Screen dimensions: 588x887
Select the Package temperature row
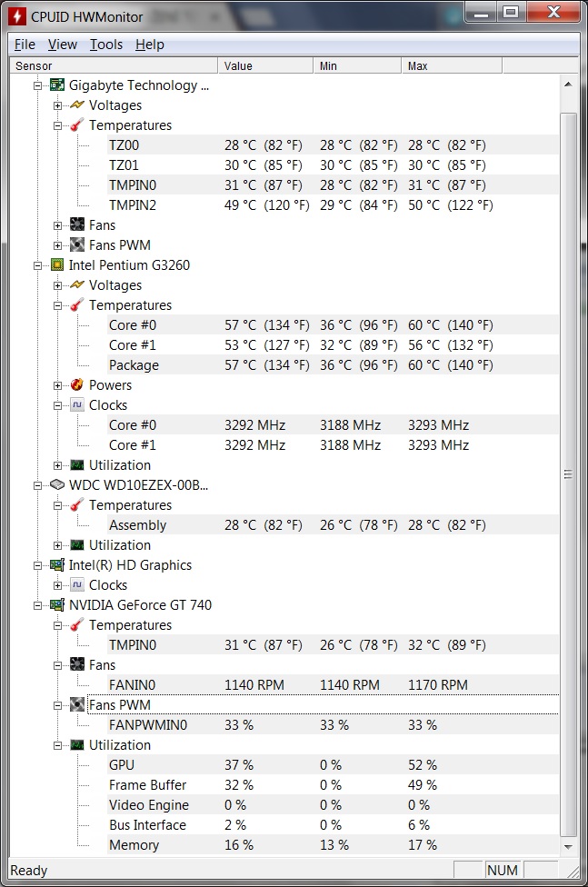coord(134,365)
